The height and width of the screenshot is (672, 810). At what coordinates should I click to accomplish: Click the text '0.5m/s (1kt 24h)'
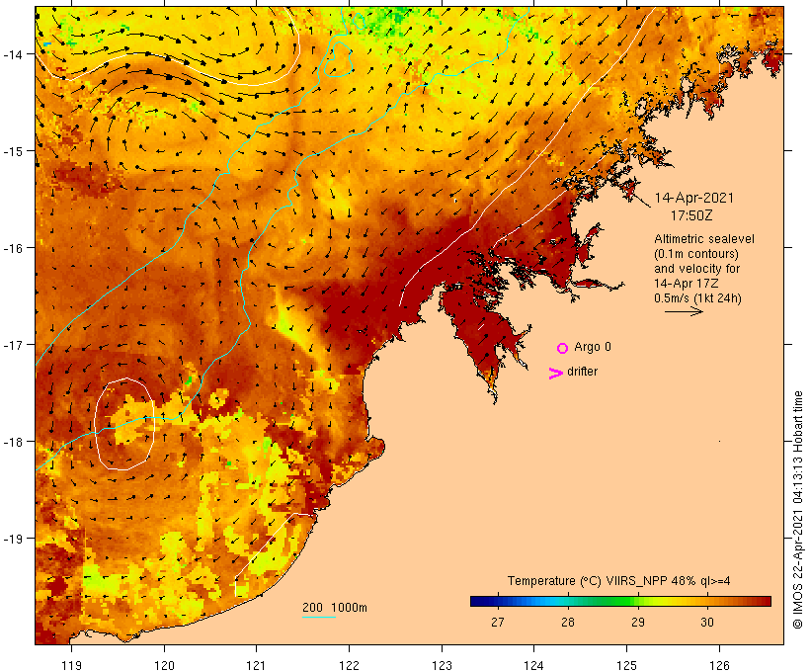point(697,298)
